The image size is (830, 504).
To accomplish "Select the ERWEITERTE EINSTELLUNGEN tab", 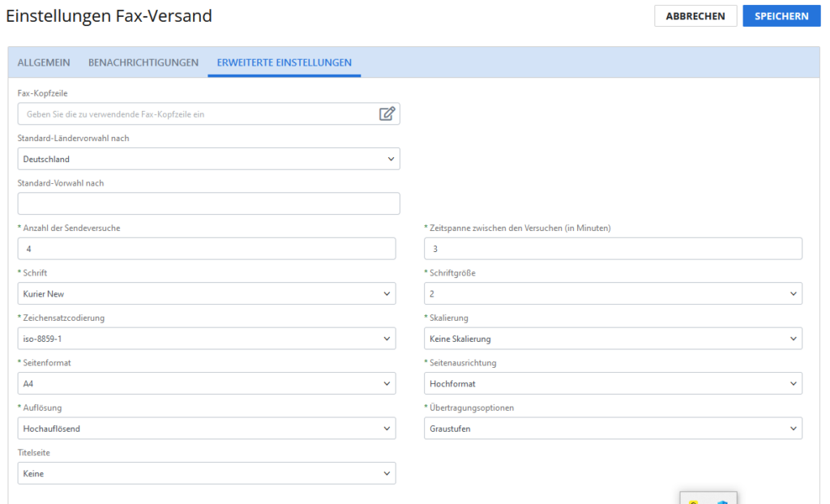I will coord(285,62).
